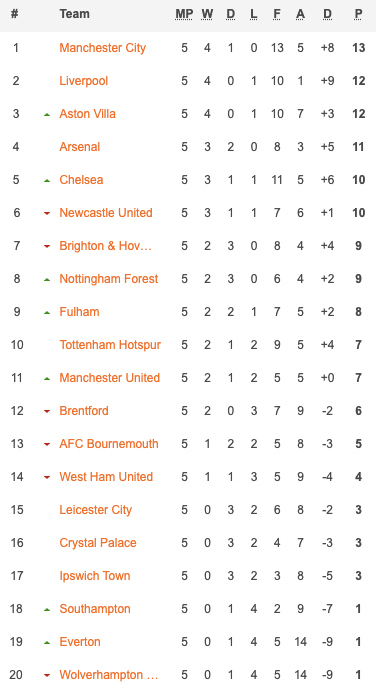
Task: Click the red down arrow beside Newcastle United
Action: [47, 214]
